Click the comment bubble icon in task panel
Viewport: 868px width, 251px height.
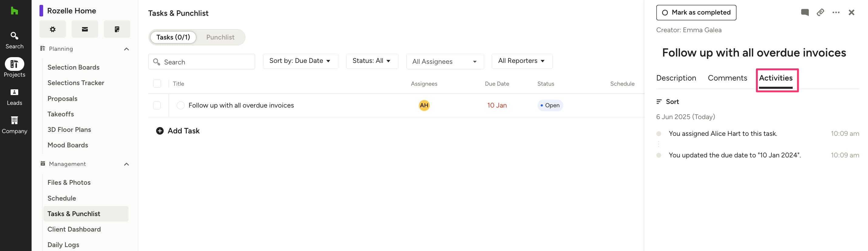coord(804,12)
